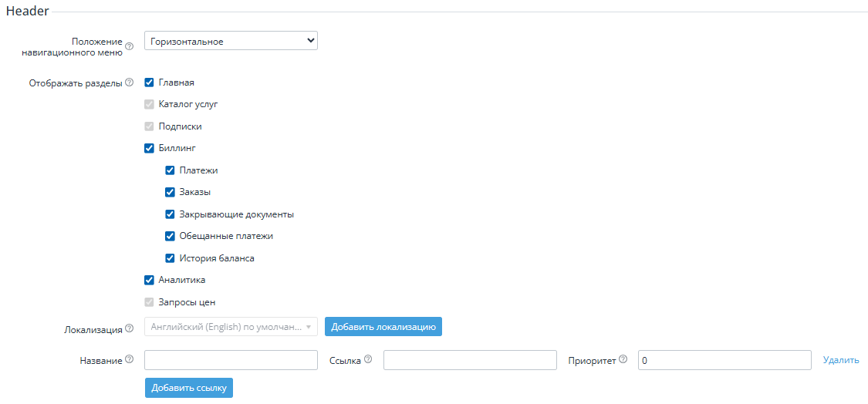Uncheck Обещанные платежи checkbox
This screenshot has height=404, width=868.
[x=170, y=237]
